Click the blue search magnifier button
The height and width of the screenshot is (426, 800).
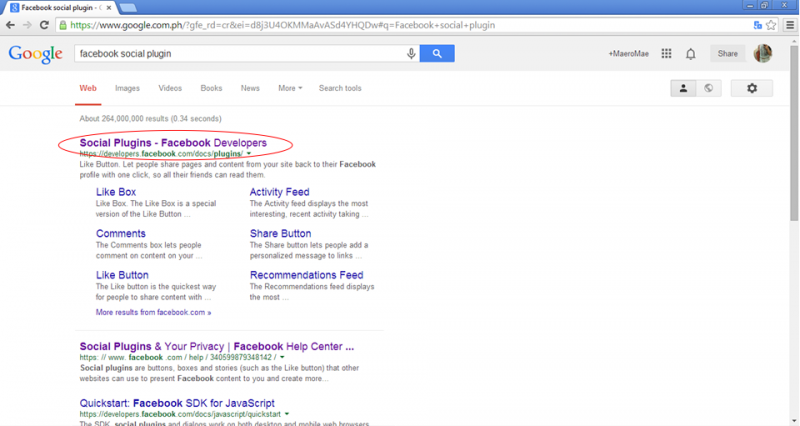pos(437,53)
